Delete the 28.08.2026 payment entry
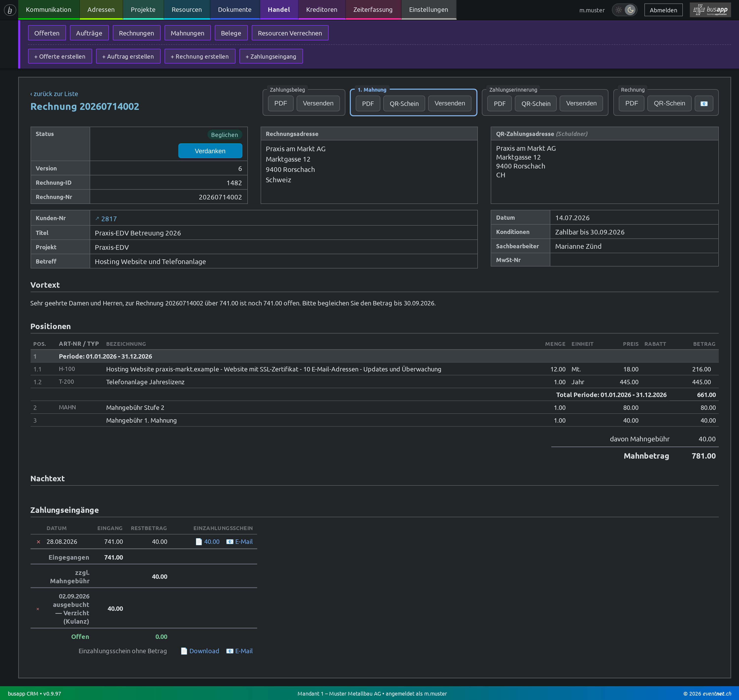This screenshot has height=700, width=739. click(38, 542)
